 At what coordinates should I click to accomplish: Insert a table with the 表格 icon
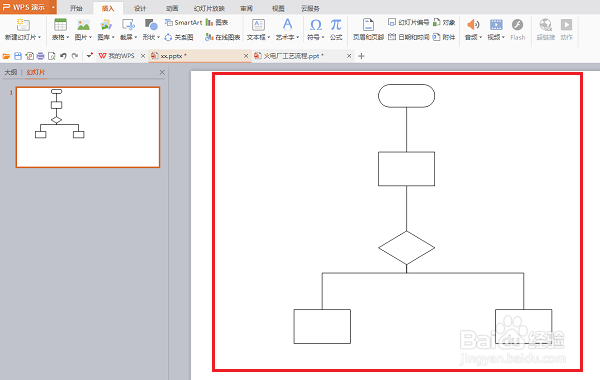(60, 25)
